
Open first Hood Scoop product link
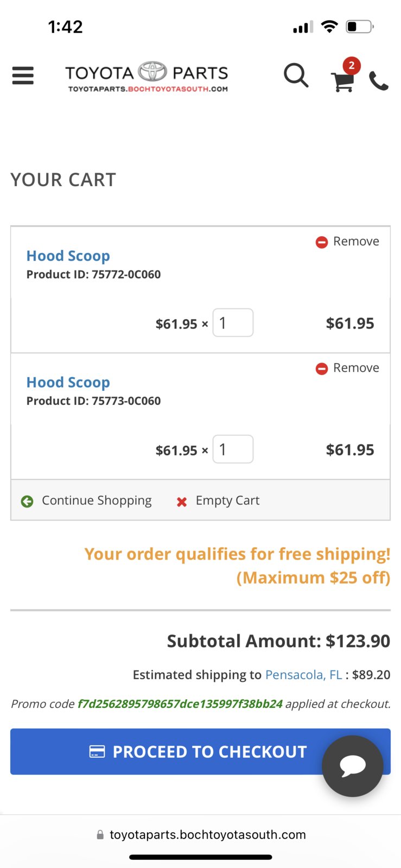tap(68, 256)
